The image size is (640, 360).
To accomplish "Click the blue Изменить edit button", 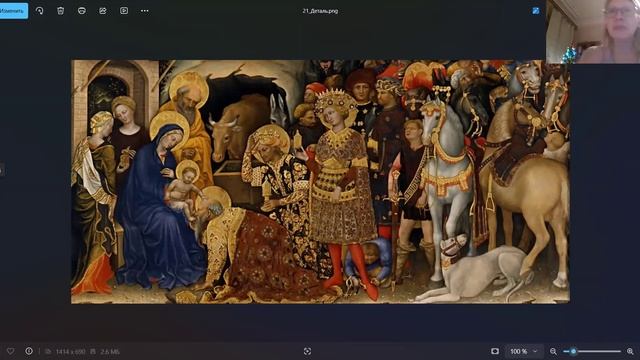I will (x=13, y=11).
